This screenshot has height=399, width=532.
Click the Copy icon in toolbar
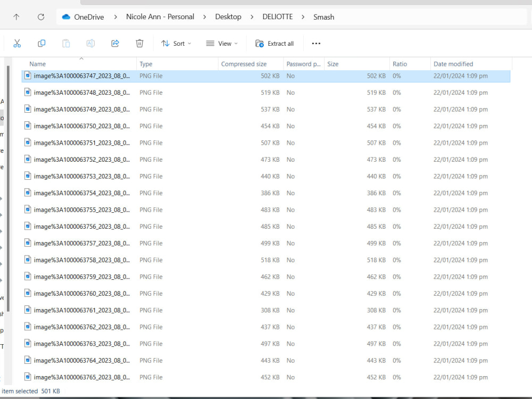41,44
